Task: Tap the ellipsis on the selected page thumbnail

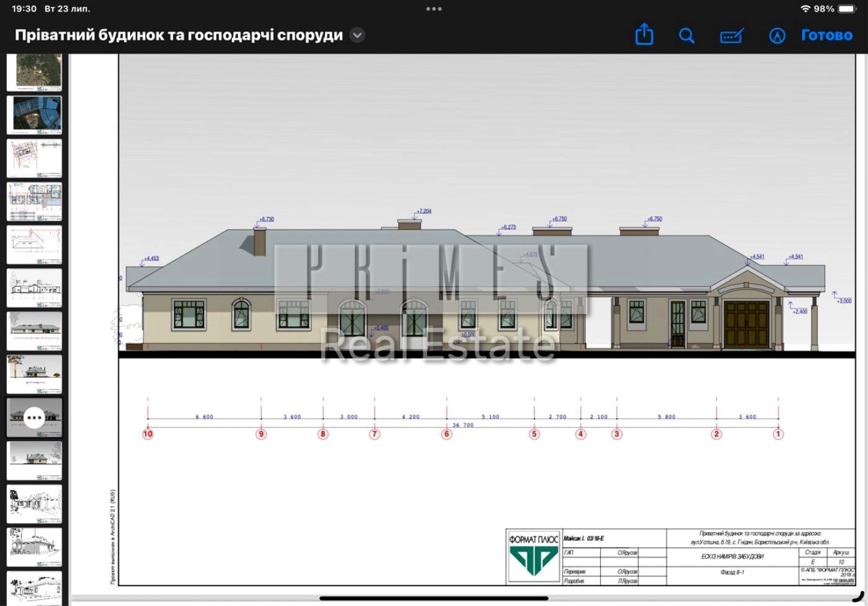Action: (34, 418)
